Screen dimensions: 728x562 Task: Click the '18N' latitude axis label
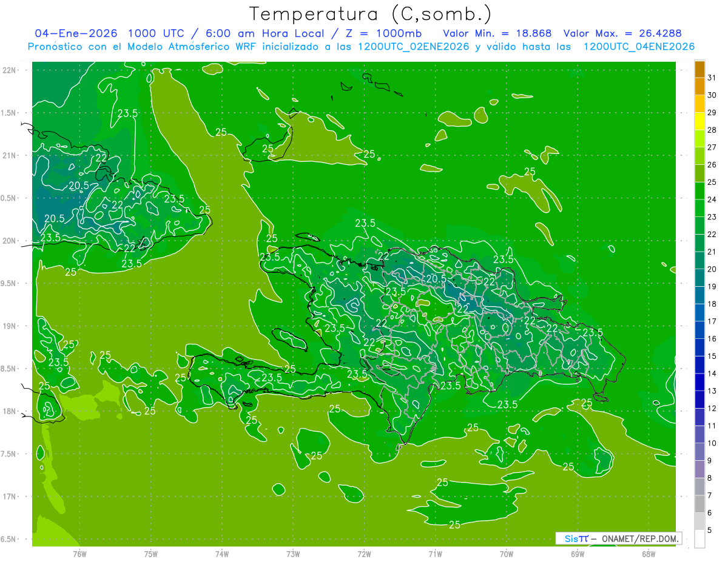coord(9,411)
